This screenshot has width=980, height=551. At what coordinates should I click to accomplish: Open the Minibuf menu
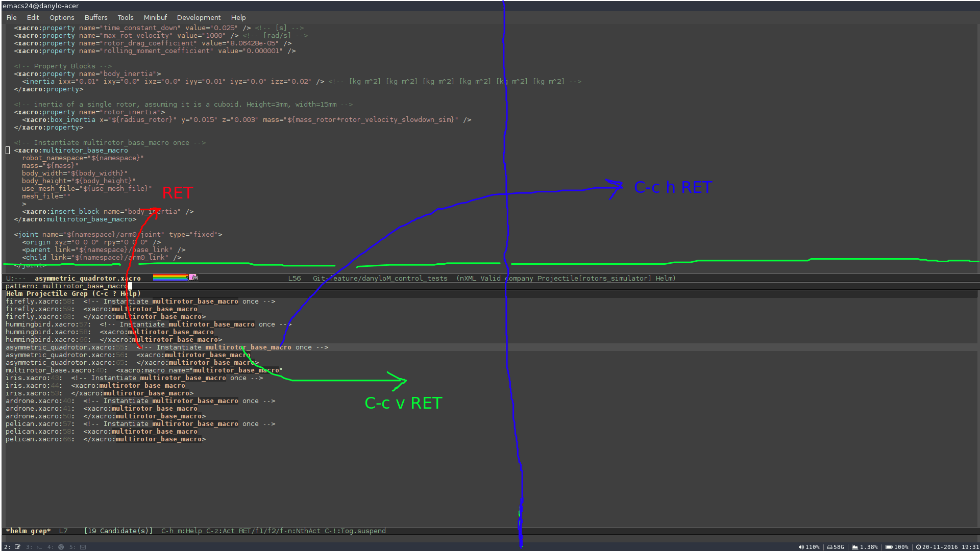coord(155,17)
